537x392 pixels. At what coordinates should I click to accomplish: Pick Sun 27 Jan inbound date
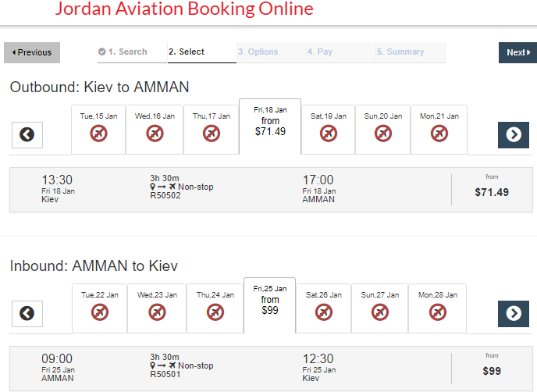coord(380,308)
